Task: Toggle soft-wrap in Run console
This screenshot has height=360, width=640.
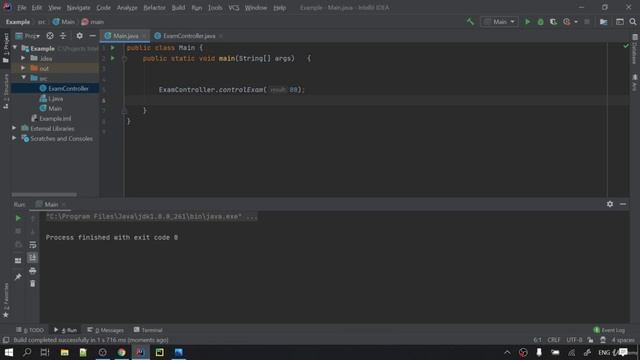Action: point(33,244)
